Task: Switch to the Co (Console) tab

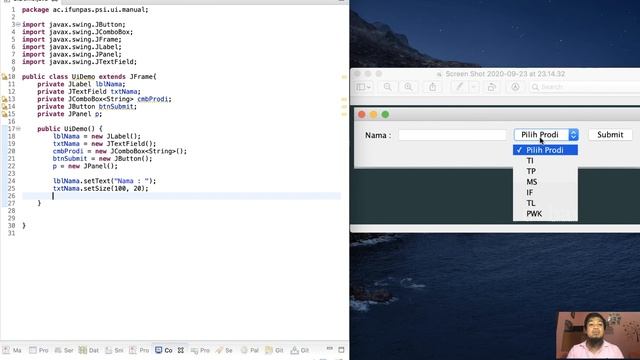Action: (164, 350)
